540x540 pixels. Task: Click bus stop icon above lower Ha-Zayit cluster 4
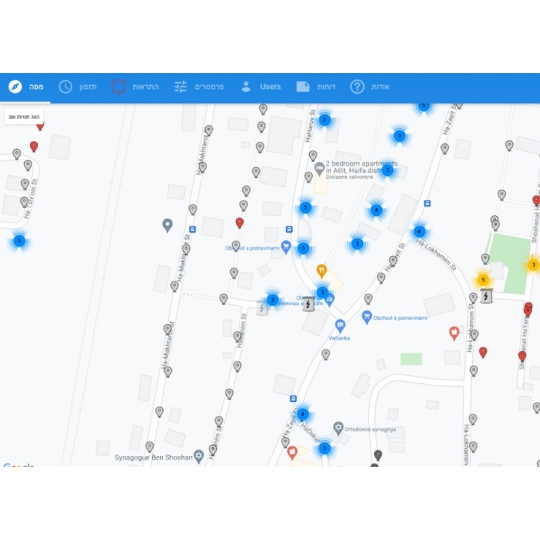click(x=293, y=398)
